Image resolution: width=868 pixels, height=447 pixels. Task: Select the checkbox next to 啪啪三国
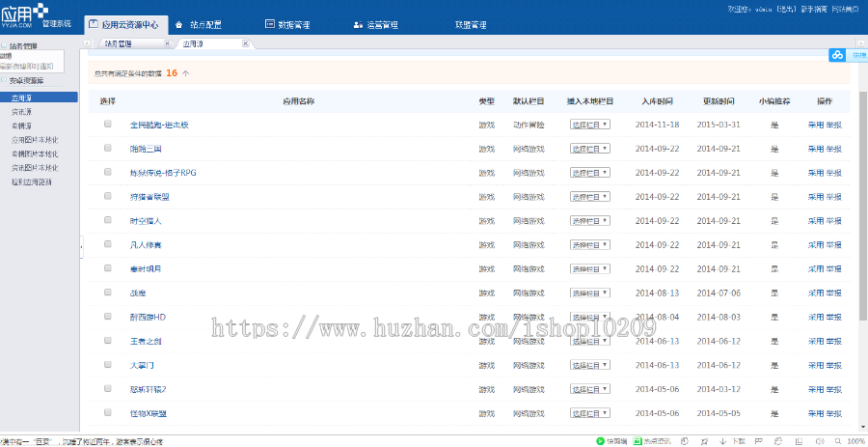(x=108, y=149)
